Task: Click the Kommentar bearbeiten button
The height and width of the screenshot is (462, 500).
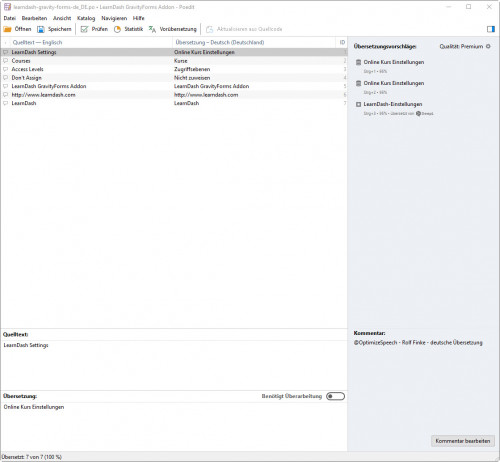Action: pyautogui.click(x=463, y=441)
